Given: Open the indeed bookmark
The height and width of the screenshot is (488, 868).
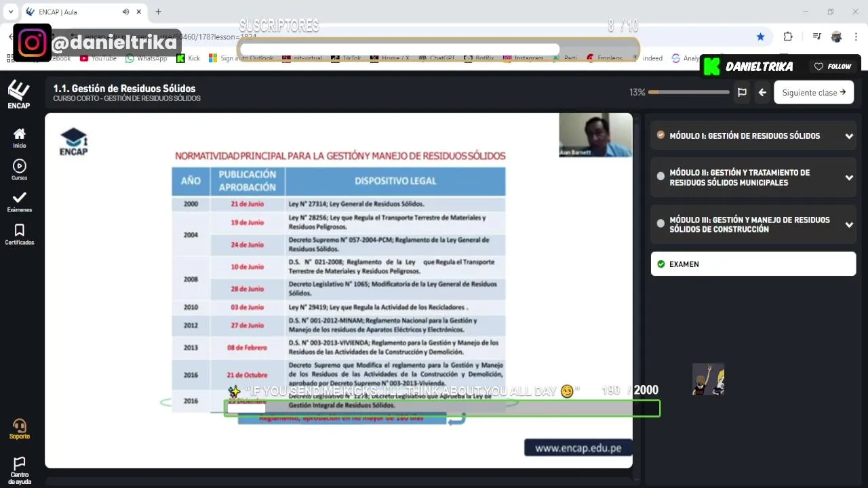Looking at the screenshot, I should (x=647, y=58).
